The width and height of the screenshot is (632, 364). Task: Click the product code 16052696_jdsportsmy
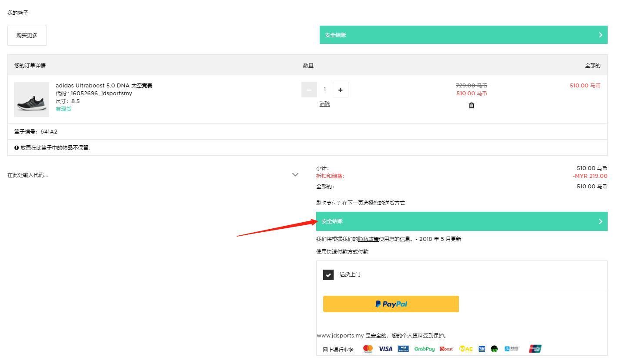[101, 94]
